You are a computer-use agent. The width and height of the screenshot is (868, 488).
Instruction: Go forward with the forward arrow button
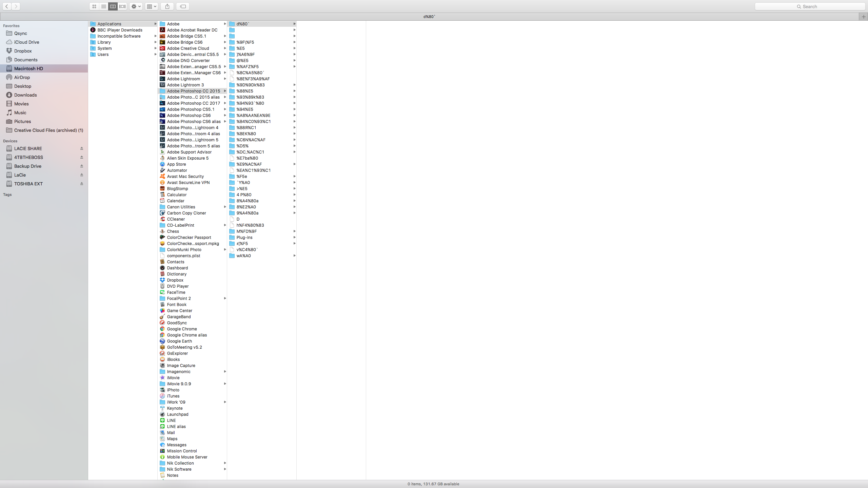16,6
